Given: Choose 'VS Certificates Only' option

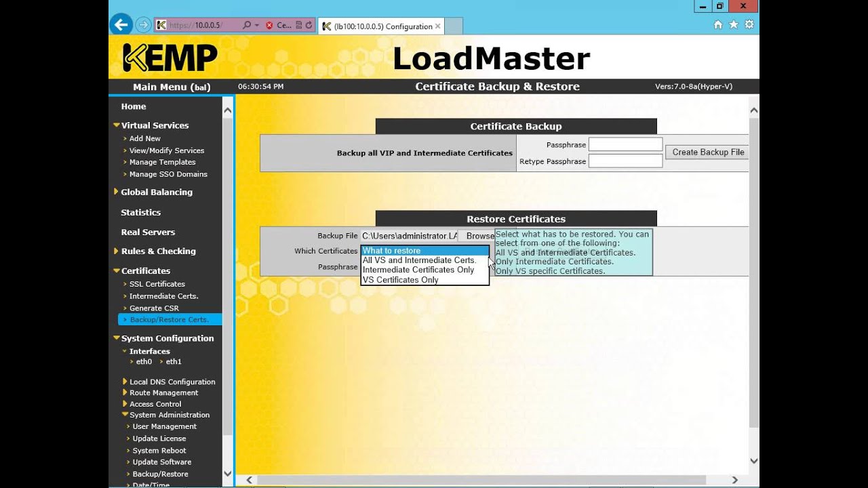Looking at the screenshot, I should (425, 280).
